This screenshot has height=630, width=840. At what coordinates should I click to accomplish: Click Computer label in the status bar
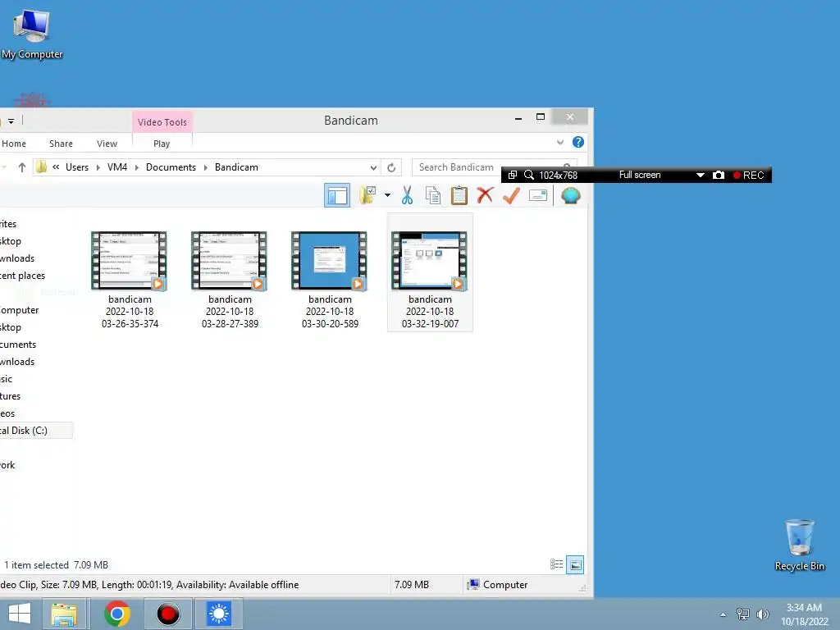(505, 584)
